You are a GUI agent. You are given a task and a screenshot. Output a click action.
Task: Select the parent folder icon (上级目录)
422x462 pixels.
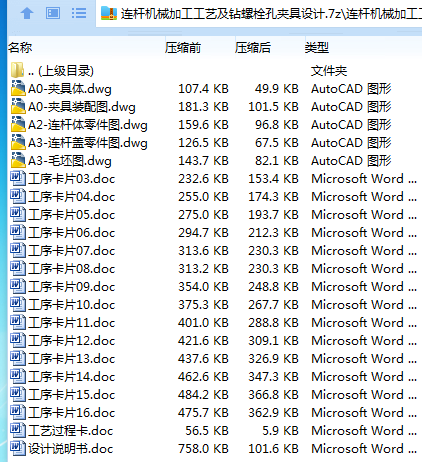click(x=17, y=70)
